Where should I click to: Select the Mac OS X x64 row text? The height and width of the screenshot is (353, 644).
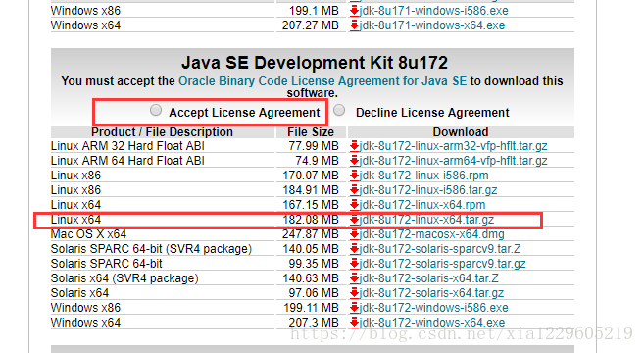(x=88, y=234)
